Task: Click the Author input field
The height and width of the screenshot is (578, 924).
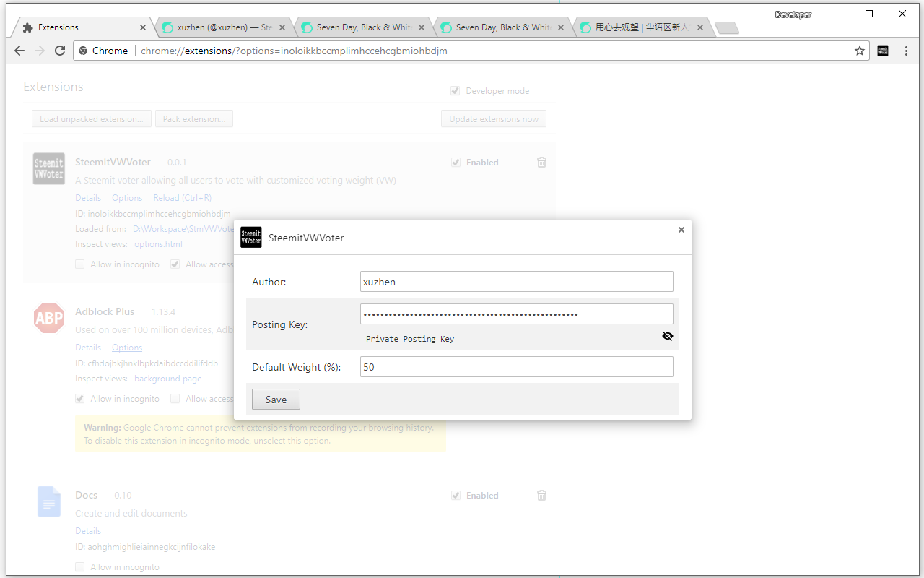Action: (x=517, y=282)
